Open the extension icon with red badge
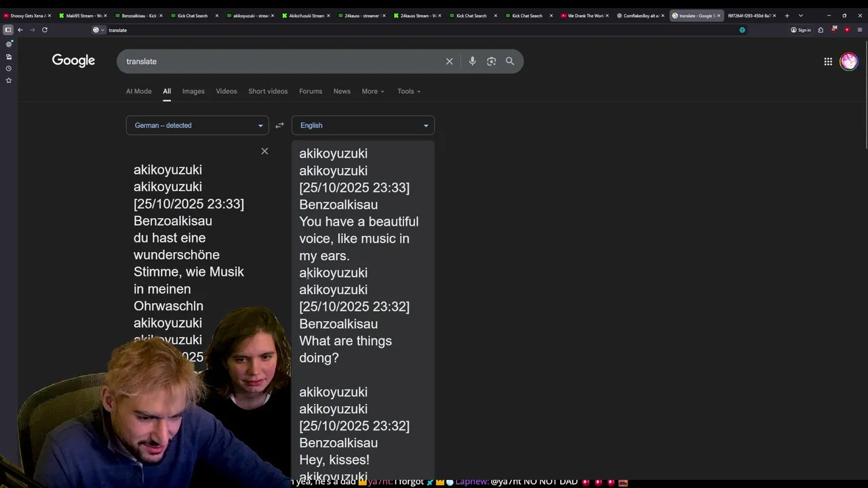 834,29
